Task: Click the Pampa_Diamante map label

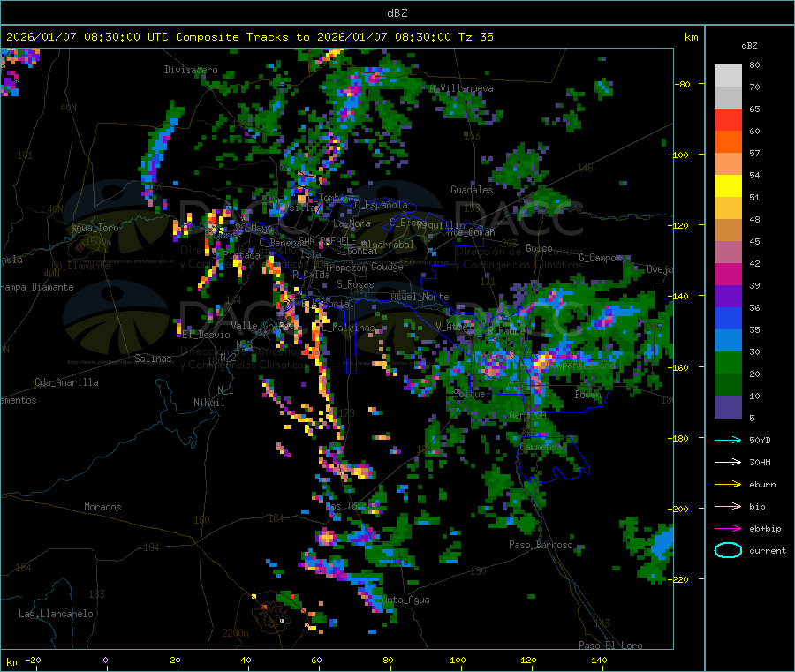Action: [x=36, y=287]
